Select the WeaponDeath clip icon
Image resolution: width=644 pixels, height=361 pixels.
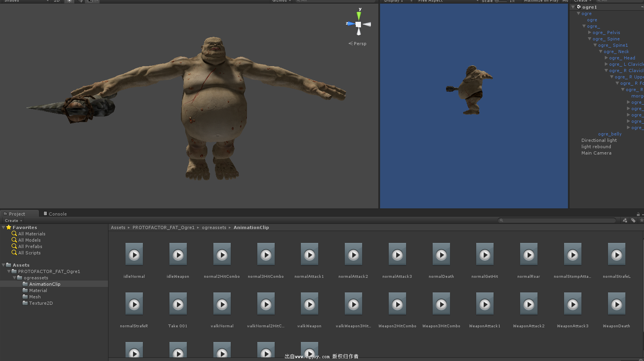tap(617, 304)
